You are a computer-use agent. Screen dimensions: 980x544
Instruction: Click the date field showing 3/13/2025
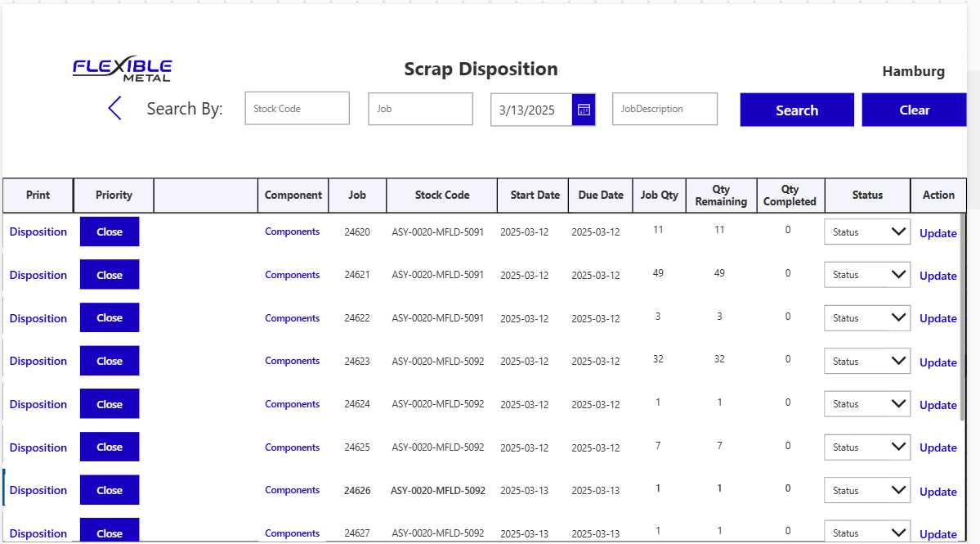click(x=531, y=110)
